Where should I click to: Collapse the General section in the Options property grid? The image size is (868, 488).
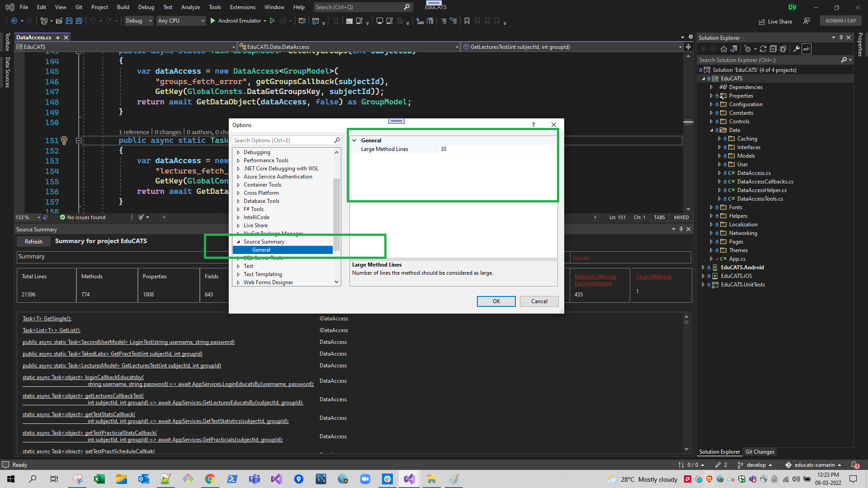pos(354,141)
